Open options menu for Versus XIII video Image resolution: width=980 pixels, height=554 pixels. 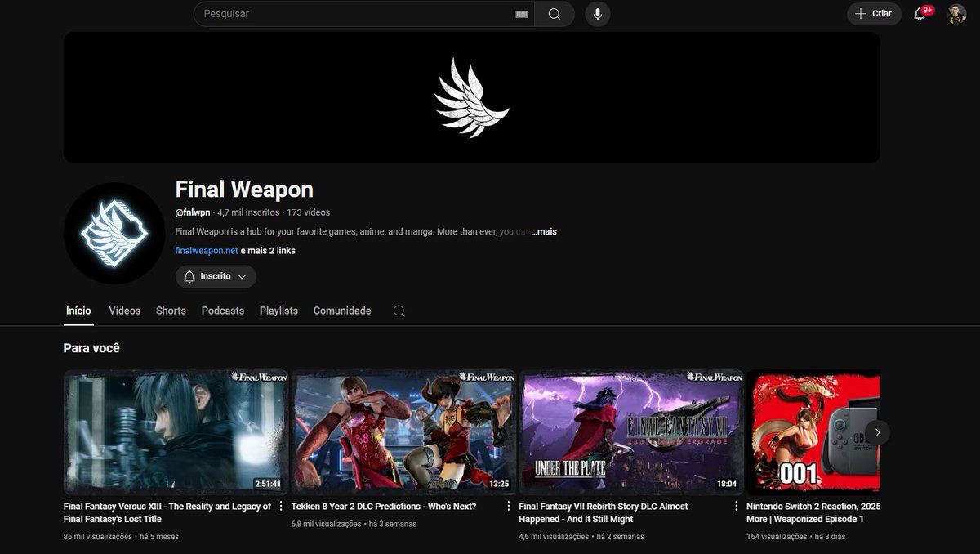click(x=282, y=506)
